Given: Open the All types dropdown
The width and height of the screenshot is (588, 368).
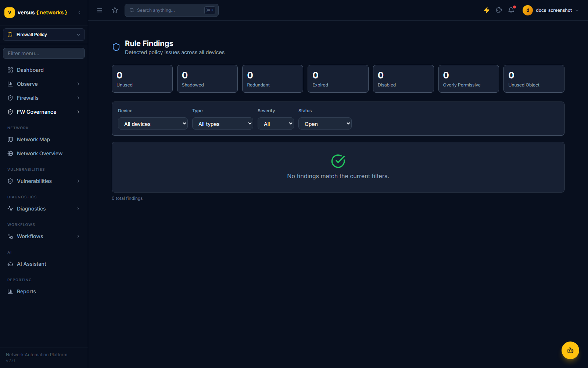Looking at the screenshot, I should coord(223,124).
